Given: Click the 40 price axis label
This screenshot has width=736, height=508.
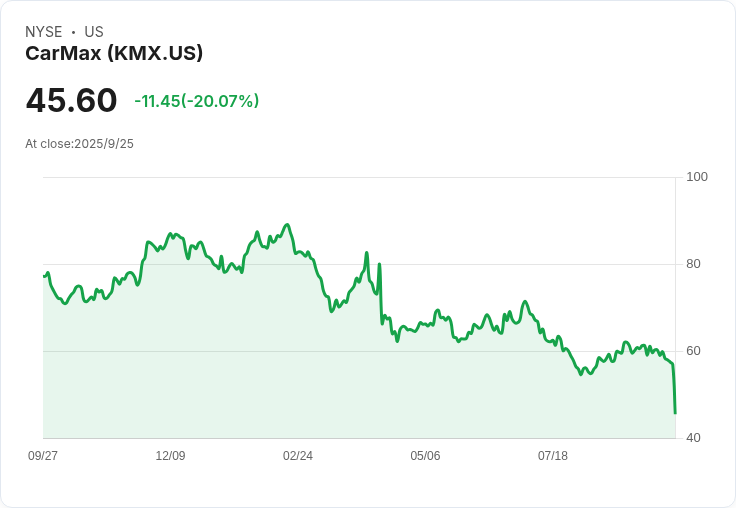Looking at the screenshot, I should [x=693, y=438].
